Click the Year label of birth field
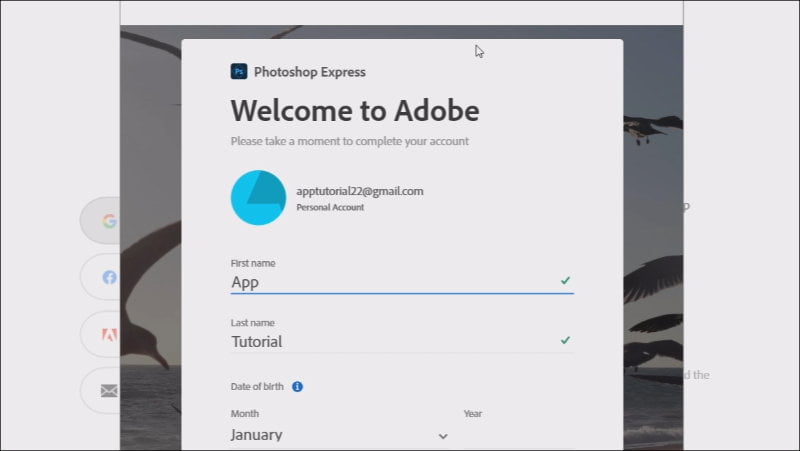The image size is (800, 451). tap(472, 414)
